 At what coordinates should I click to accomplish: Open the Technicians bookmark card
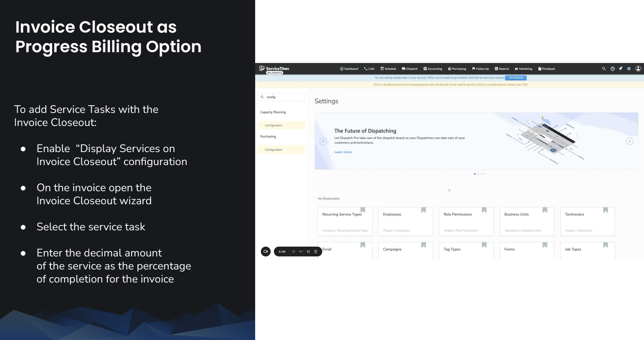tap(588, 221)
